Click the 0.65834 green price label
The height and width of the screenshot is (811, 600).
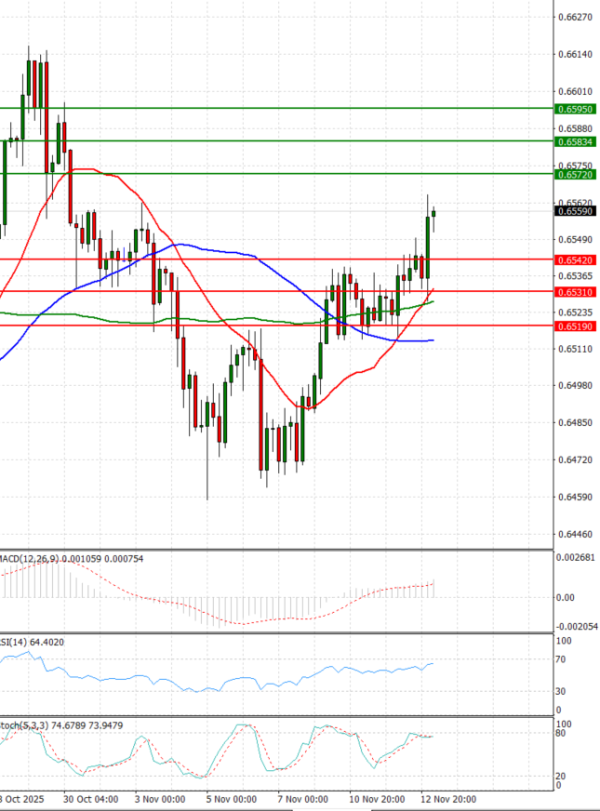pos(574,142)
